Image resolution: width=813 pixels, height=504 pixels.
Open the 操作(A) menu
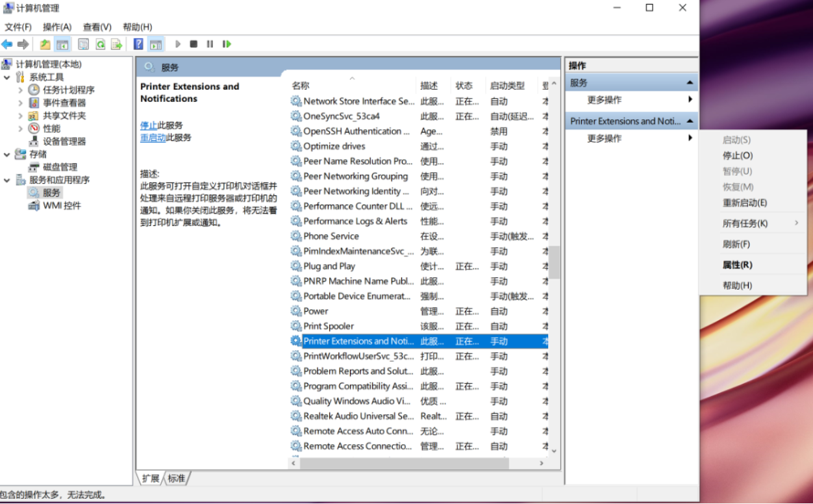pos(57,27)
